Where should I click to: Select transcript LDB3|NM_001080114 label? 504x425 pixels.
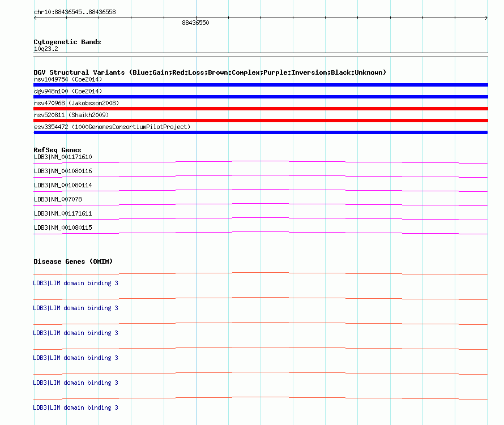tap(63, 185)
